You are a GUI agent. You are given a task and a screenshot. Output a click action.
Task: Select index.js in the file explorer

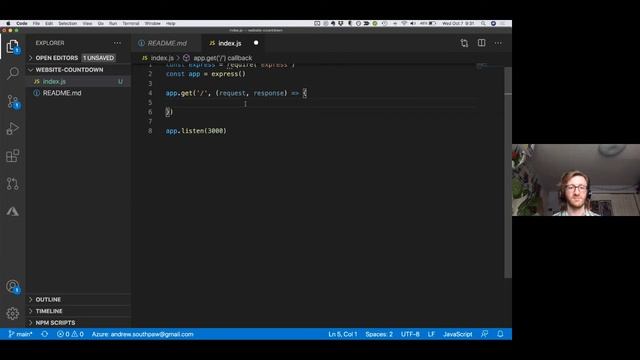[78, 82]
